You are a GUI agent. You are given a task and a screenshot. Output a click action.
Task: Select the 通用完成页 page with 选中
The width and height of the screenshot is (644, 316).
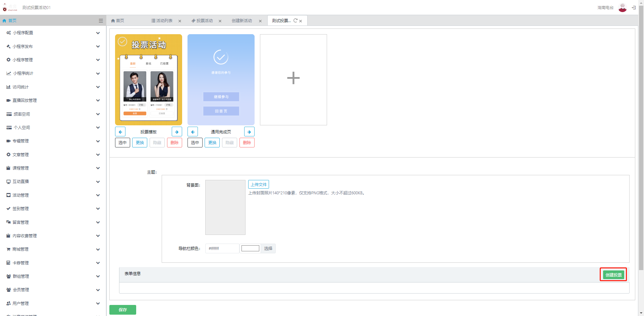point(195,143)
